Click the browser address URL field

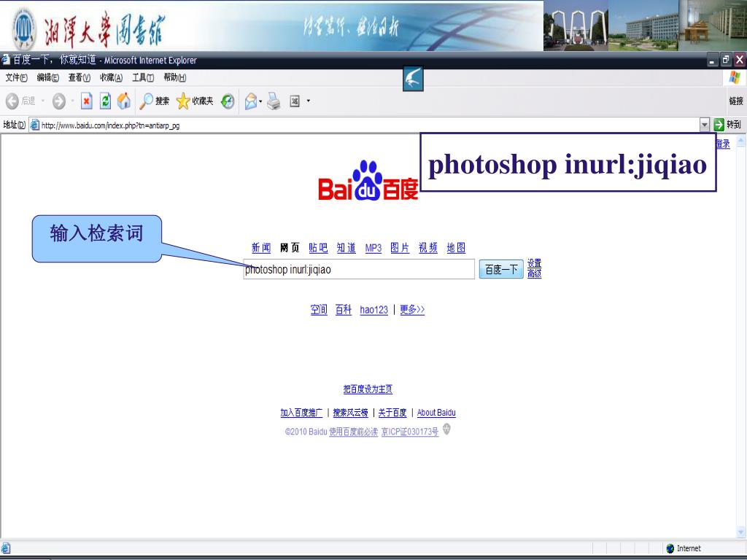coord(365,125)
